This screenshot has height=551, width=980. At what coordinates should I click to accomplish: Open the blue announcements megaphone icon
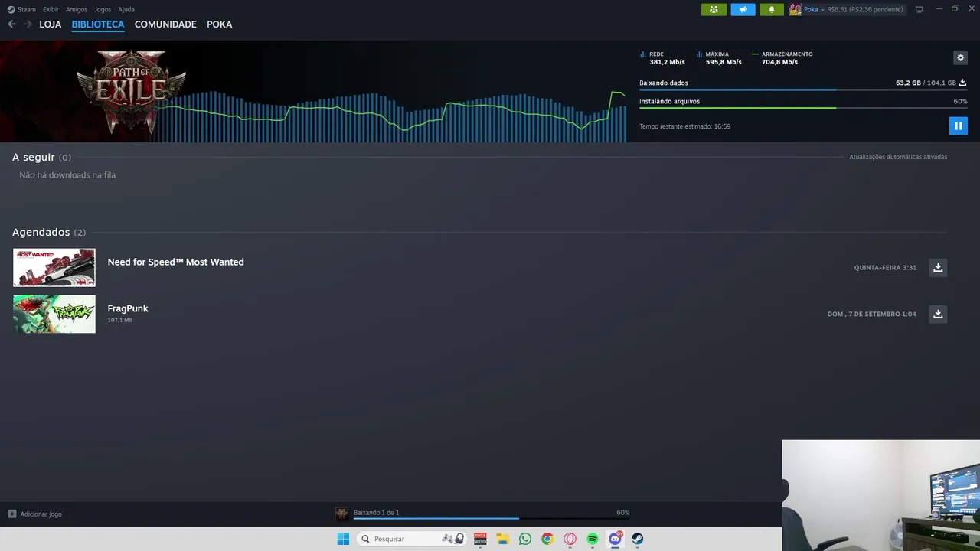click(x=743, y=9)
